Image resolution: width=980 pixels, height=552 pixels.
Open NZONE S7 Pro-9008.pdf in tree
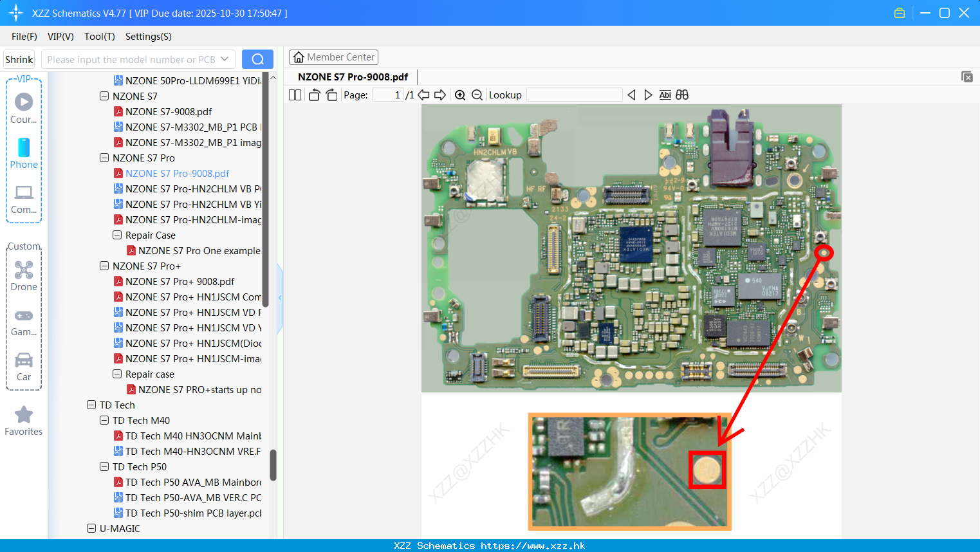pos(177,173)
